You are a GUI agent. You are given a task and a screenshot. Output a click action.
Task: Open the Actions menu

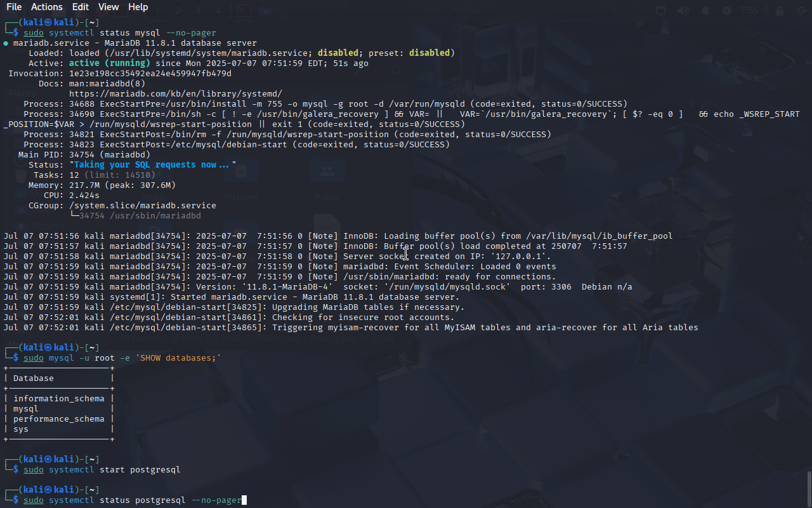[x=47, y=7]
